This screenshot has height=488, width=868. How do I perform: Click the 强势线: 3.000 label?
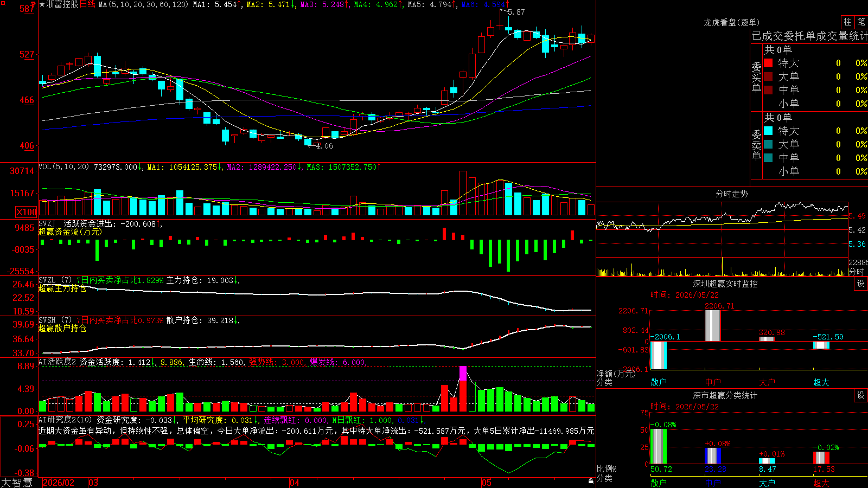pyautogui.click(x=277, y=362)
